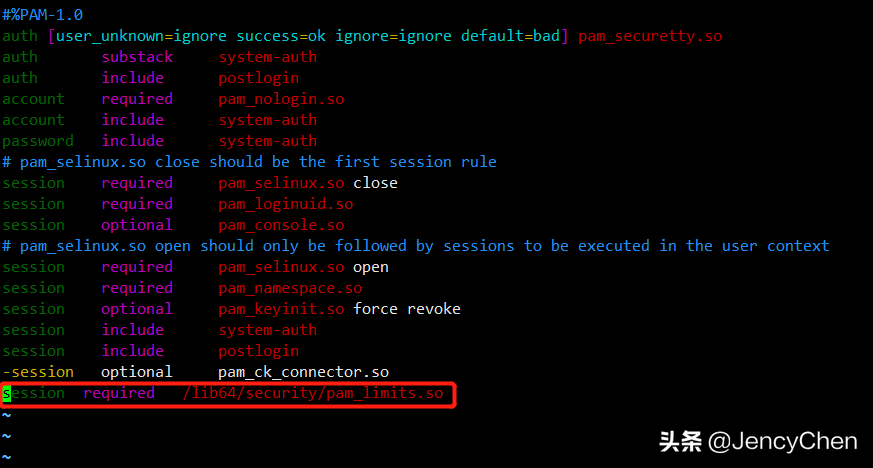The height and width of the screenshot is (468, 873).
Task: Click the first session rule comment
Action: (249, 162)
